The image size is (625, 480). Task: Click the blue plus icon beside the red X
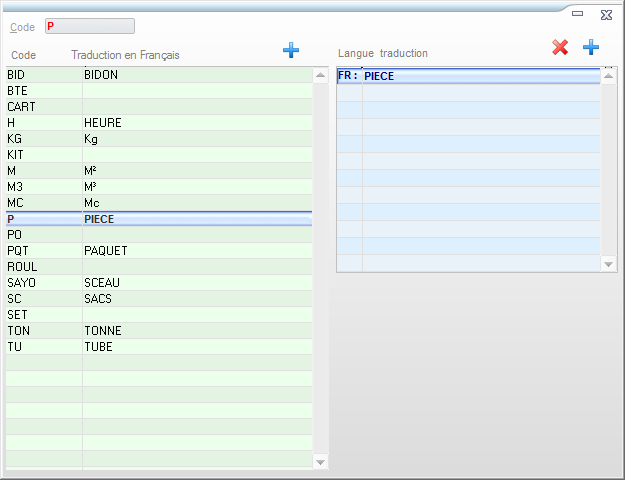pos(591,47)
